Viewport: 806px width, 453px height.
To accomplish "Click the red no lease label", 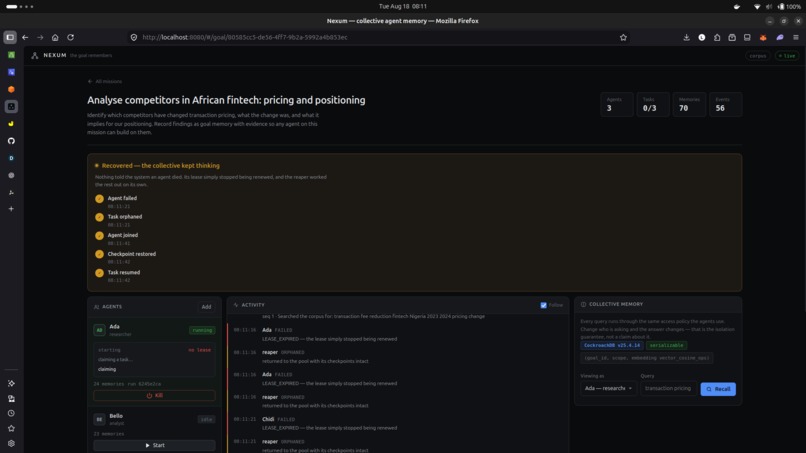I will point(199,350).
